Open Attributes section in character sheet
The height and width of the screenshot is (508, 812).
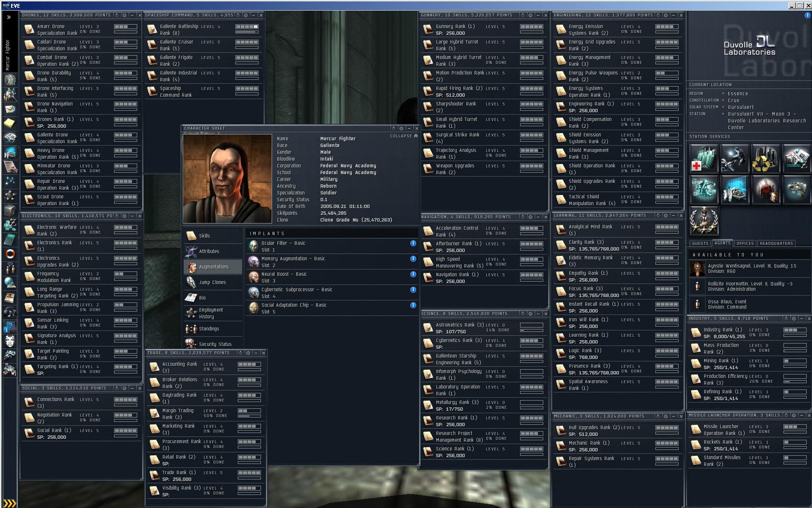point(213,252)
